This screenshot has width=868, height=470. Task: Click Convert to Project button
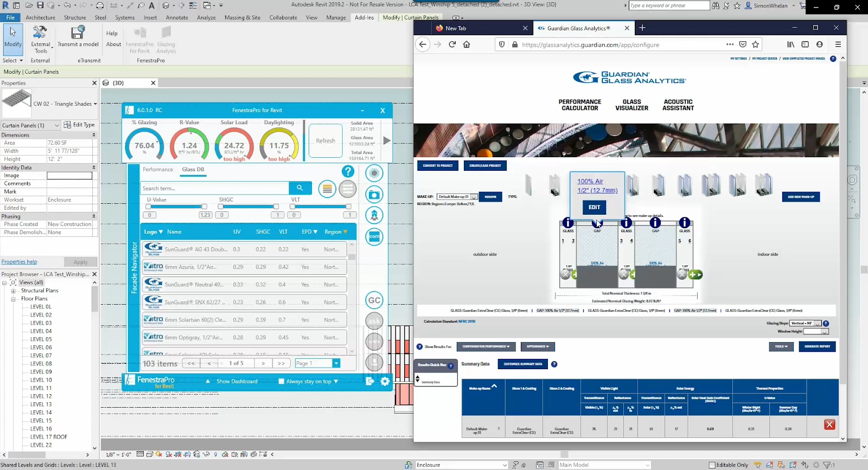(437, 165)
